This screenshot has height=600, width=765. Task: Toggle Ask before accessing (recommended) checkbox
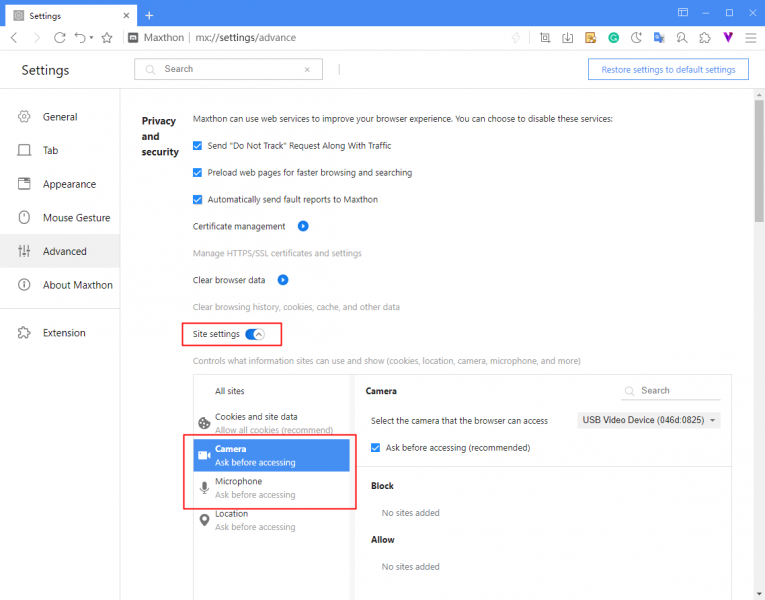[x=375, y=448]
